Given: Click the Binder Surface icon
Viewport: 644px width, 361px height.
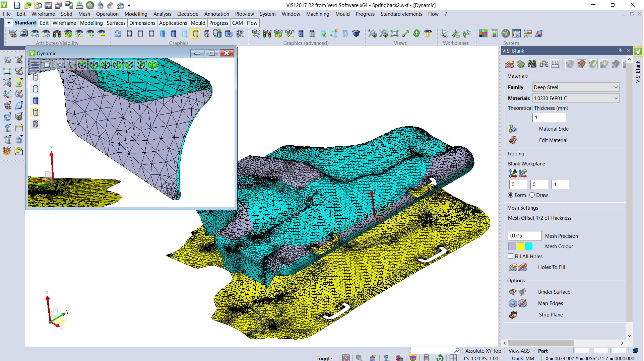Looking at the screenshot, I should pos(513,292).
